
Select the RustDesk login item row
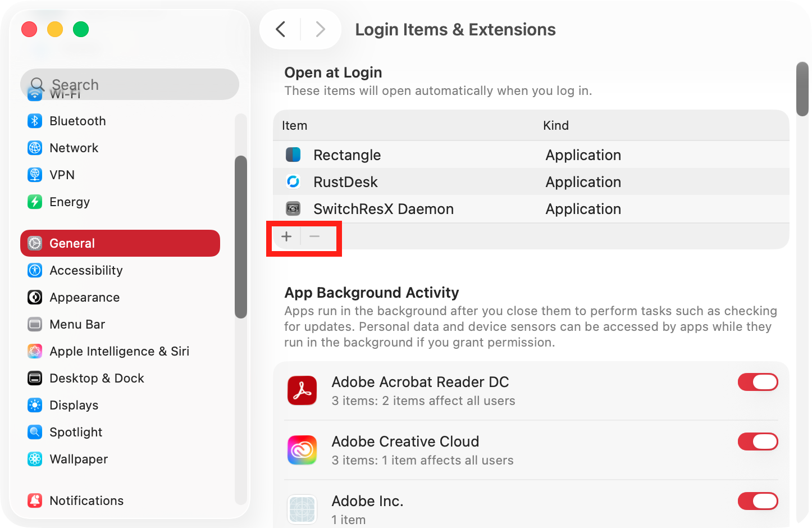(x=531, y=181)
